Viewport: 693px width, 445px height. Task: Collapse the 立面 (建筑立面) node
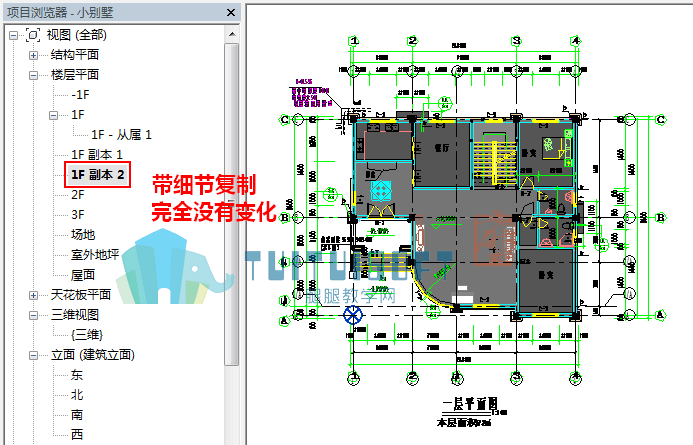pyautogui.click(x=33, y=355)
